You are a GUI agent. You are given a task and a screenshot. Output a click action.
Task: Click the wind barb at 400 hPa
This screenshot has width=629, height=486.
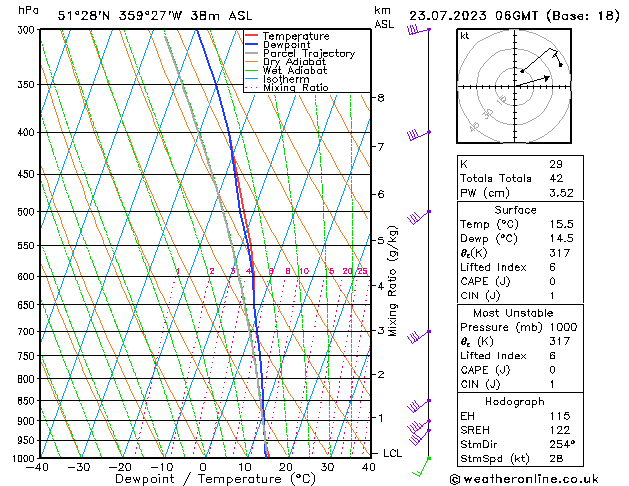click(418, 134)
